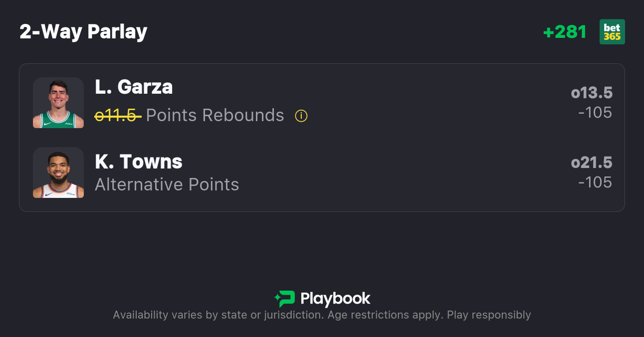Click the yellow info icon beside Points Rebounds
The height and width of the screenshot is (337, 644).
click(301, 116)
